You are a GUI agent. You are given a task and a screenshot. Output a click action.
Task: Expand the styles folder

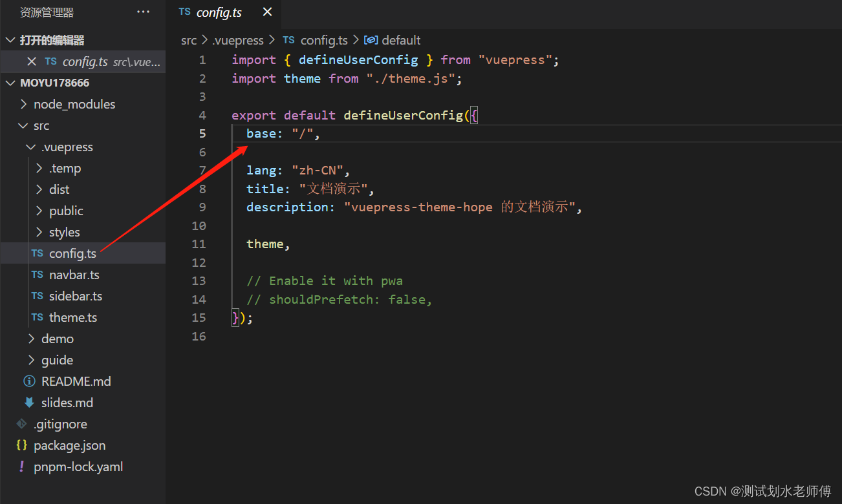click(39, 232)
